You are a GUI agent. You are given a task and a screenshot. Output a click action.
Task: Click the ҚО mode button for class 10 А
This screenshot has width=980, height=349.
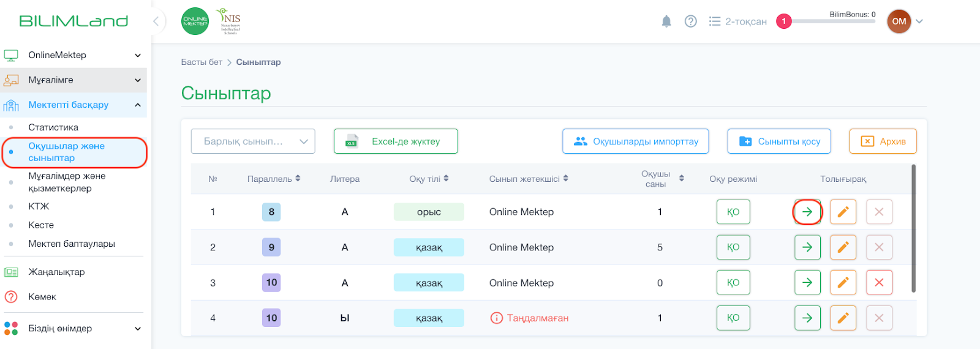[x=733, y=283]
